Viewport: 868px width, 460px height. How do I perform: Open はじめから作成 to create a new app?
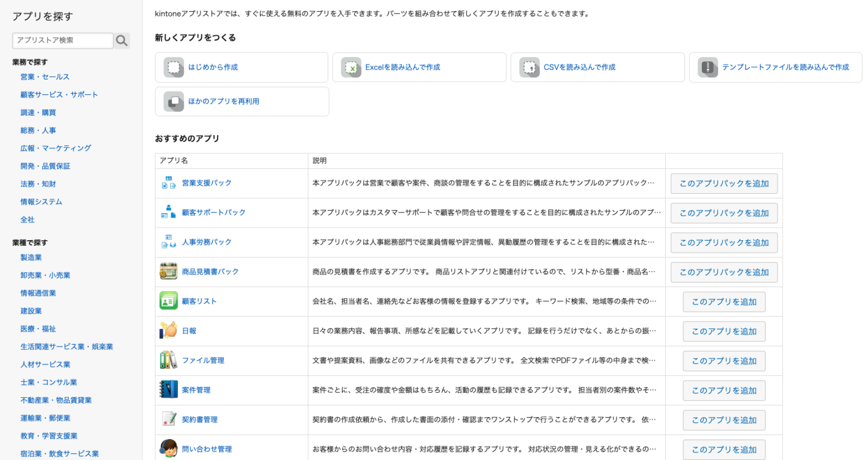241,67
